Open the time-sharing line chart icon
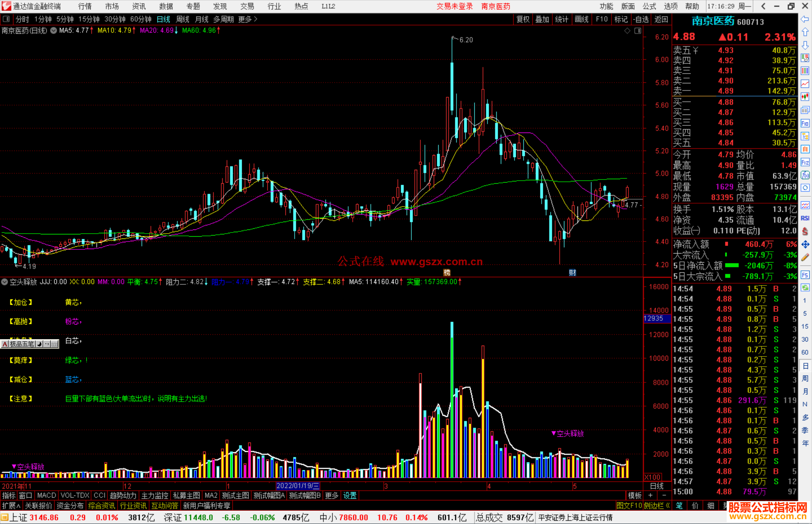The height and width of the screenshot is (524, 812). [x=805, y=84]
